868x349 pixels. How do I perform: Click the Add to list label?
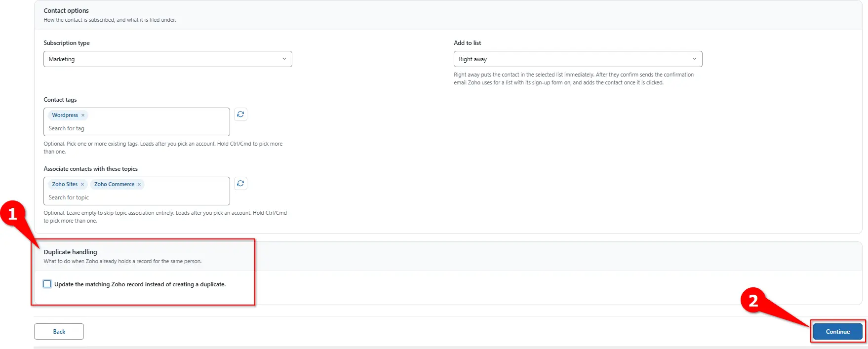point(467,43)
